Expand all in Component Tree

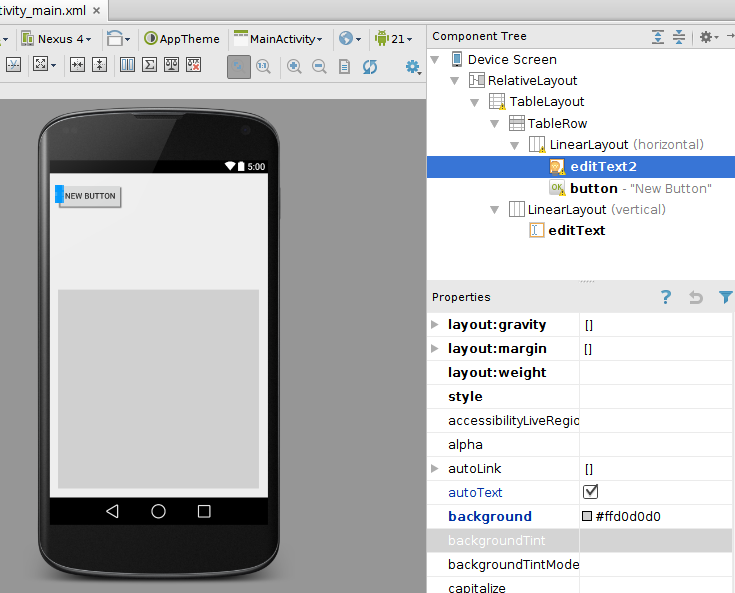click(x=658, y=37)
